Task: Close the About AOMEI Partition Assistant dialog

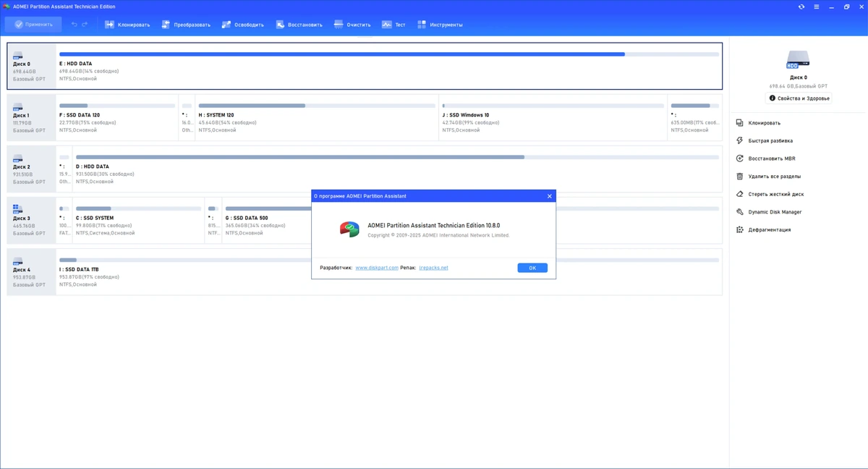Action: pyautogui.click(x=549, y=196)
